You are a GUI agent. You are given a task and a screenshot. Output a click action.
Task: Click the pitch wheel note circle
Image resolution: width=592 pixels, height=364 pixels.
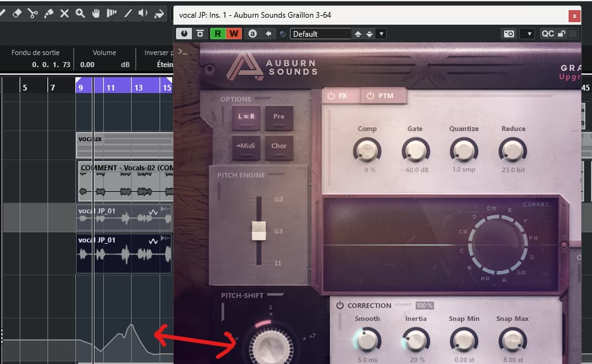(498, 245)
